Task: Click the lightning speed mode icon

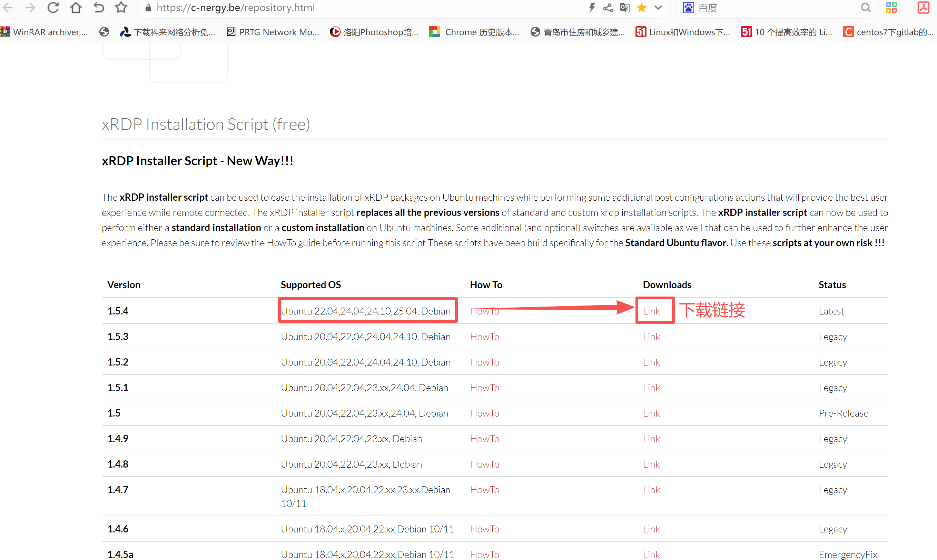Action: (592, 8)
